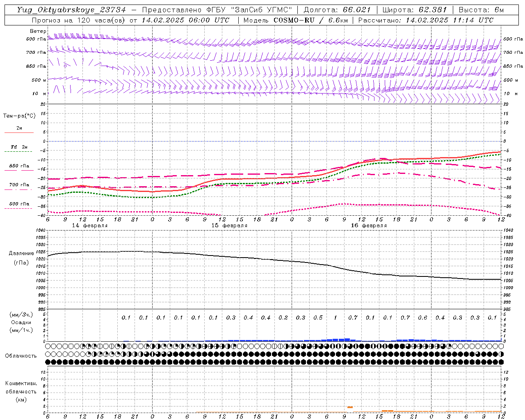The image size is (525, 420).
Task: Click the Высота: 6м header entry
Action: point(481,10)
